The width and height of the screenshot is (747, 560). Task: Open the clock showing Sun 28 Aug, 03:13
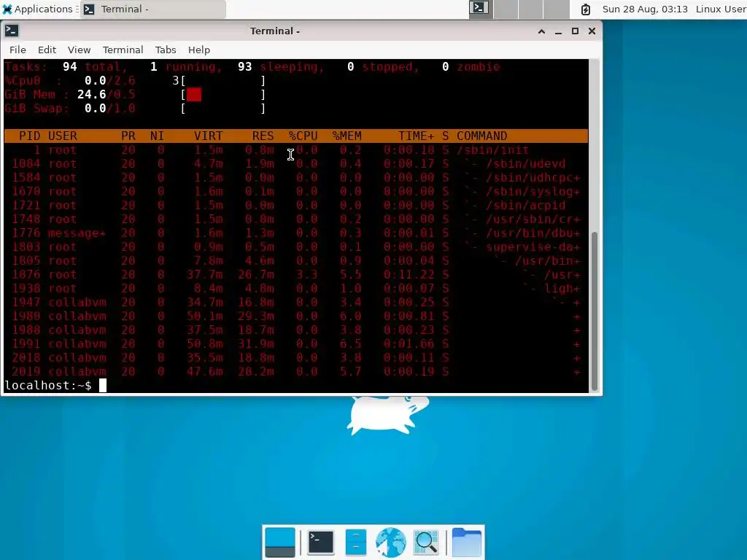click(x=645, y=9)
